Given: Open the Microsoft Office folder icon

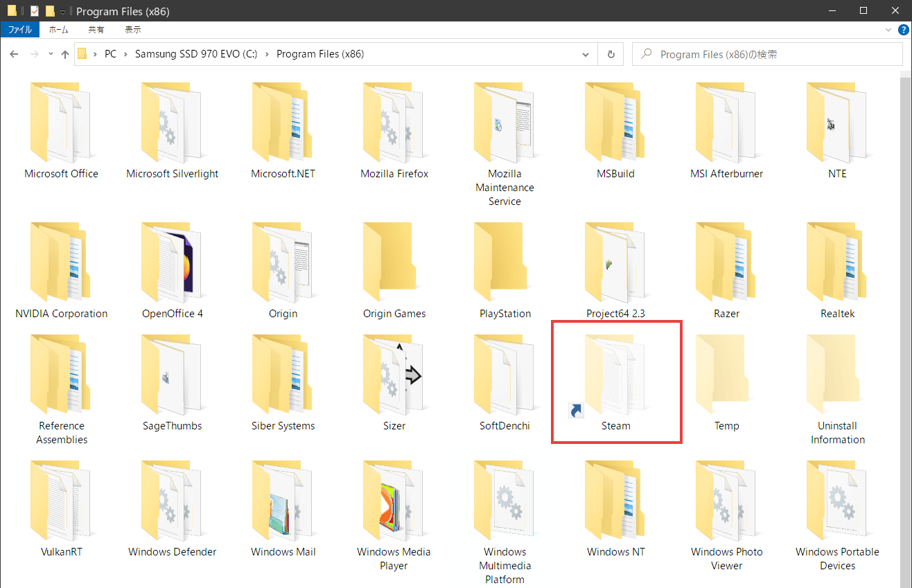Looking at the screenshot, I should point(61,123).
